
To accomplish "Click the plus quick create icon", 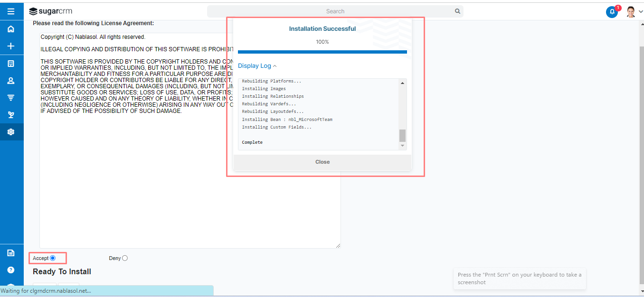I will tap(11, 46).
